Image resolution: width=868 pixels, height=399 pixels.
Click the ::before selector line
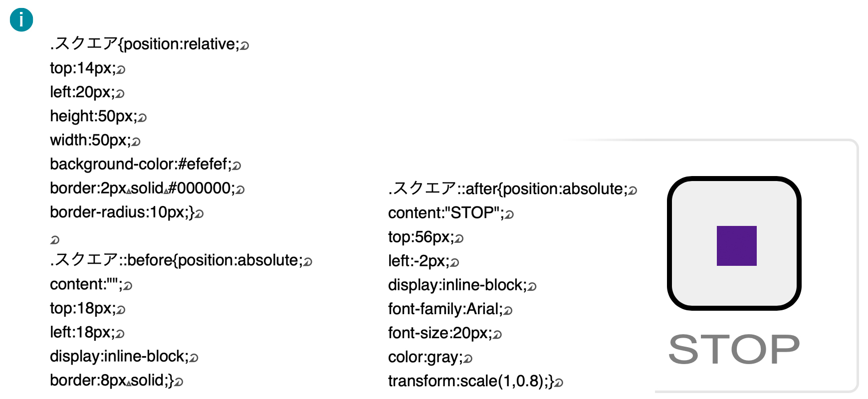(x=181, y=260)
